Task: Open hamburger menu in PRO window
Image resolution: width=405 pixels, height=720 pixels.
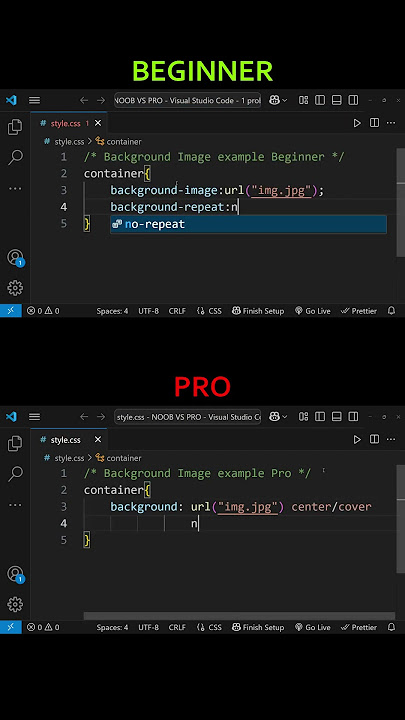Action: coord(34,416)
